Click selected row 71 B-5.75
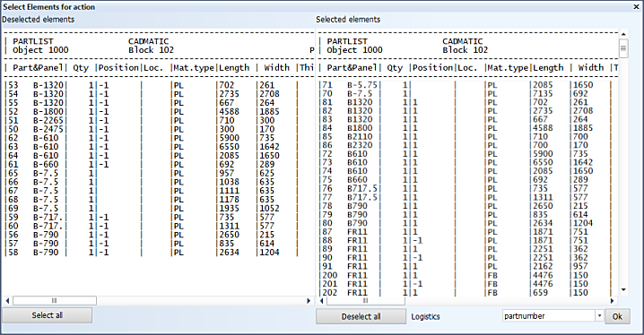The image size is (644, 335). click(x=468, y=85)
